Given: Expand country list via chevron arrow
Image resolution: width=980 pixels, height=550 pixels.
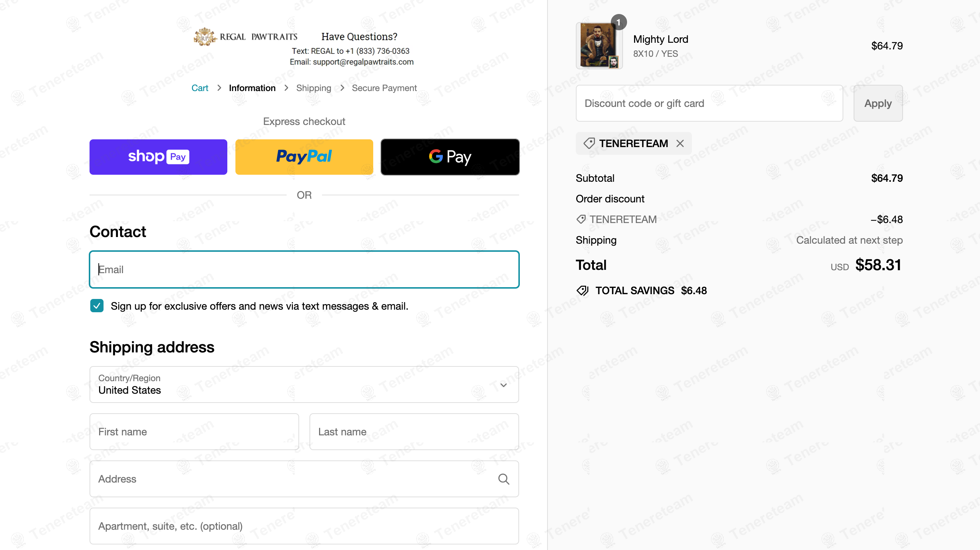Looking at the screenshot, I should click(x=503, y=385).
